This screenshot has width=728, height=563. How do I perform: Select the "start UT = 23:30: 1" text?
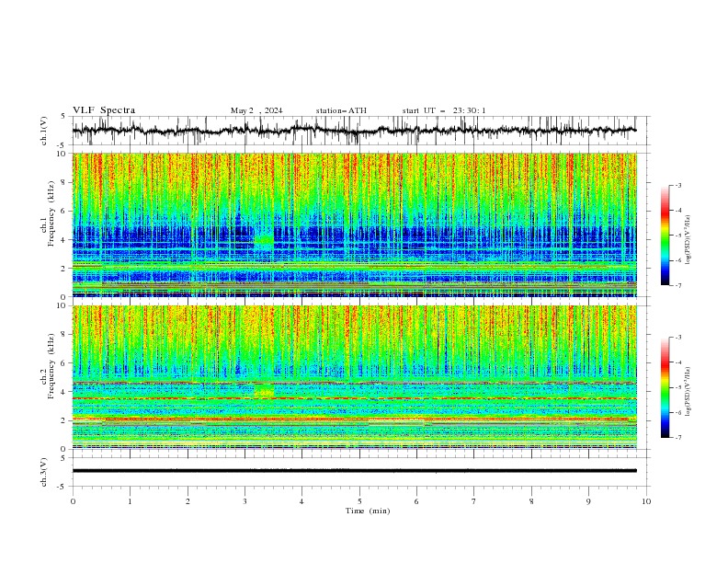tap(444, 110)
